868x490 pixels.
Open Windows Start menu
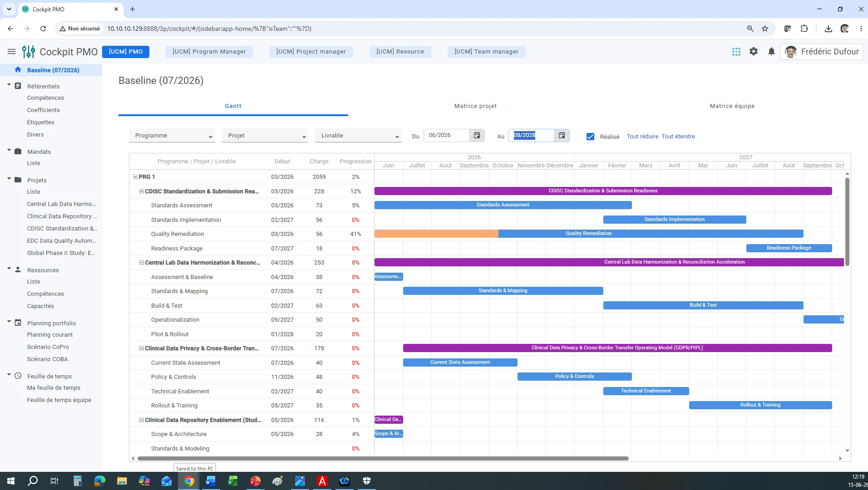(11, 481)
